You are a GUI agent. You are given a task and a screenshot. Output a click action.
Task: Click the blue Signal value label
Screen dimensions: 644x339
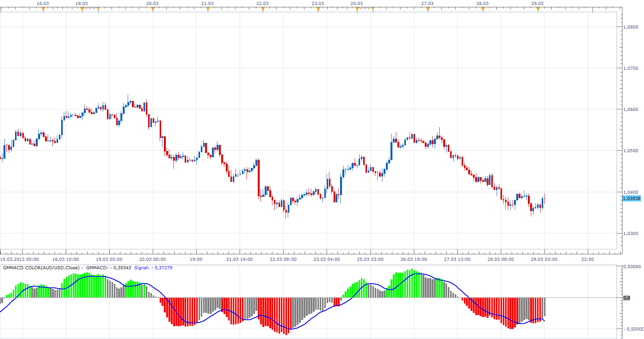(153, 268)
